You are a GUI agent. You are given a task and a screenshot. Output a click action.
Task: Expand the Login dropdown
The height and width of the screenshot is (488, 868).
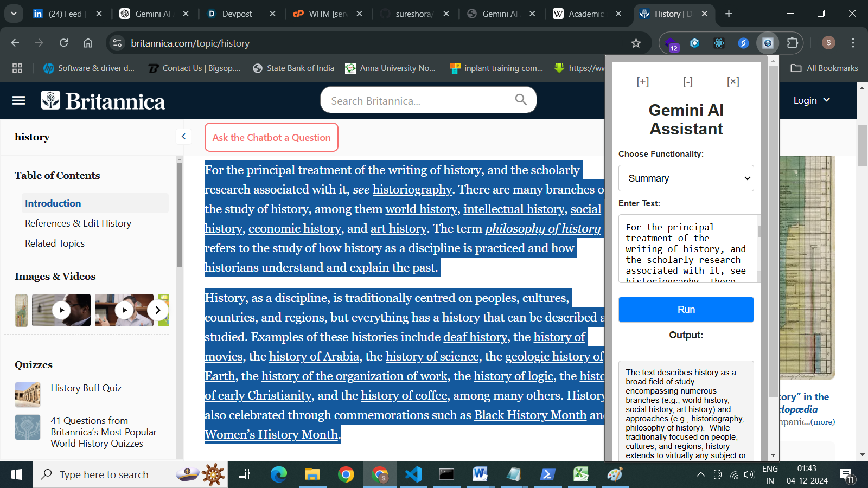[812, 100]
